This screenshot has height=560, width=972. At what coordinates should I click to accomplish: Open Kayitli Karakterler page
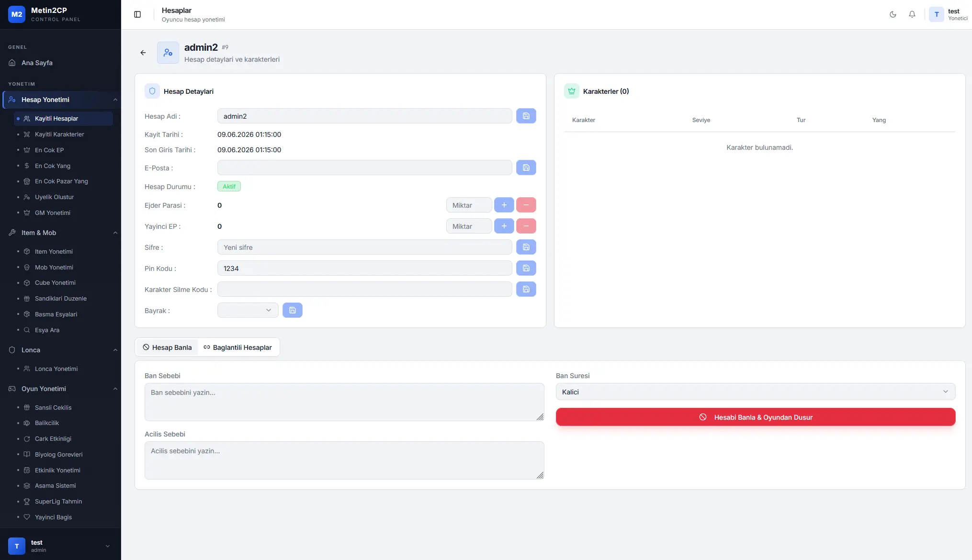63,134
